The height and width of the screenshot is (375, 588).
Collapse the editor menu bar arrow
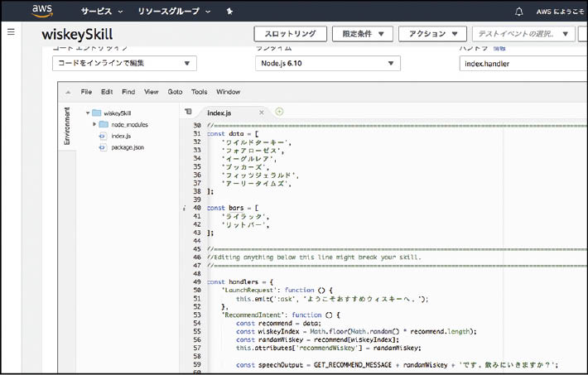(x=68, y=92)
